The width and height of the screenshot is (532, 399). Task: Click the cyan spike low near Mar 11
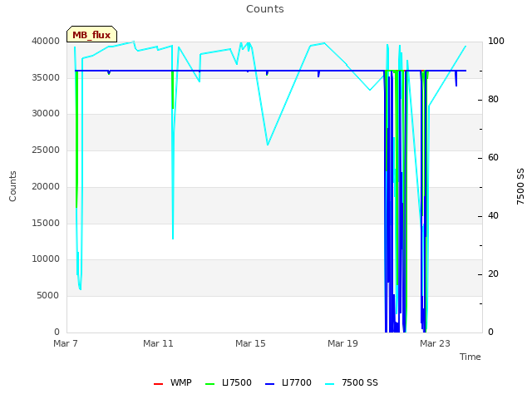173,239
